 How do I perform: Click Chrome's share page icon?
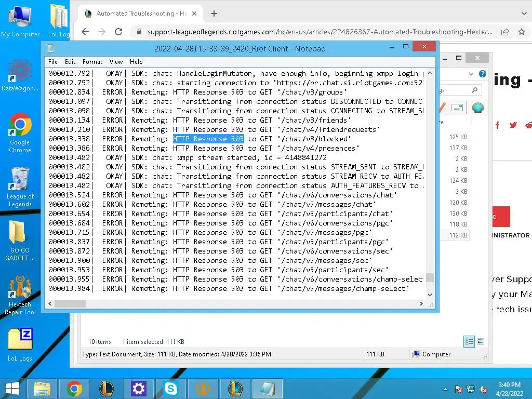point(505,32)
